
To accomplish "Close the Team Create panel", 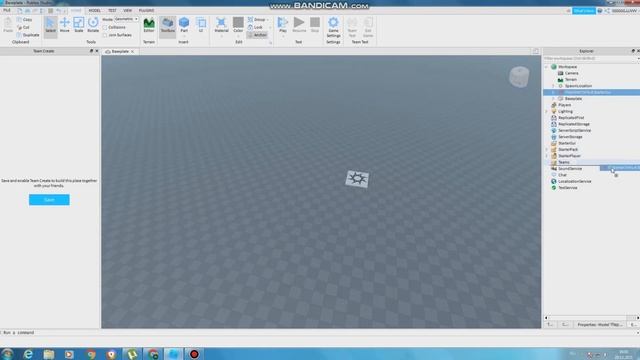I will tap(97, 51).
